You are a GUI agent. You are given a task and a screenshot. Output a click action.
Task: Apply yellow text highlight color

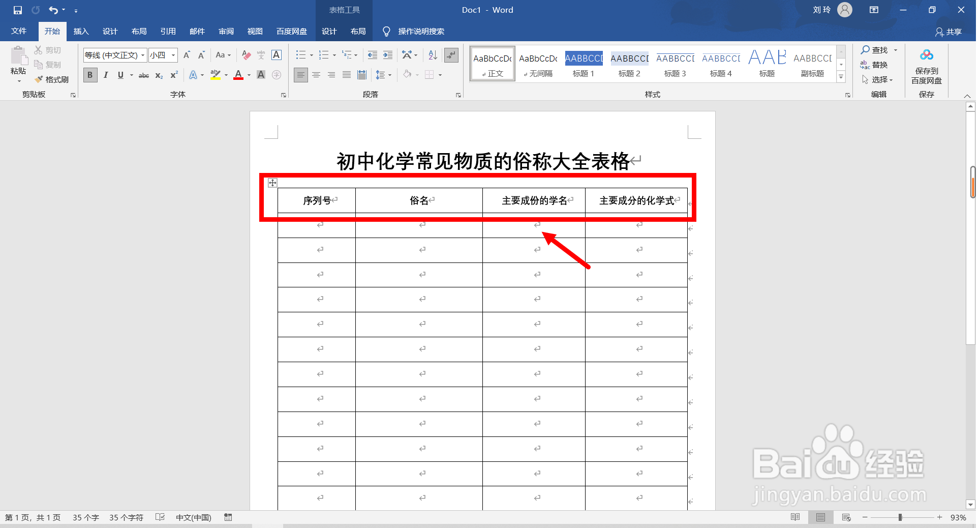coord(216,75)
